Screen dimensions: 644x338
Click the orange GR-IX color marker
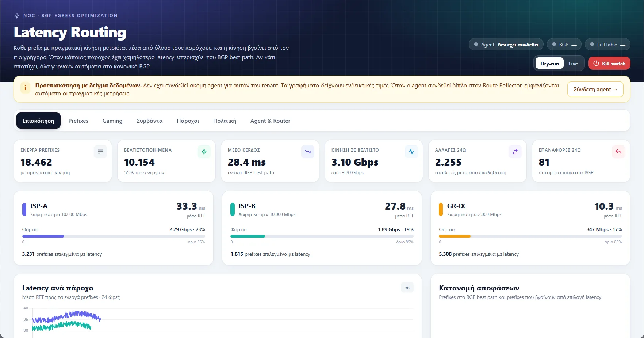(441, 209)
